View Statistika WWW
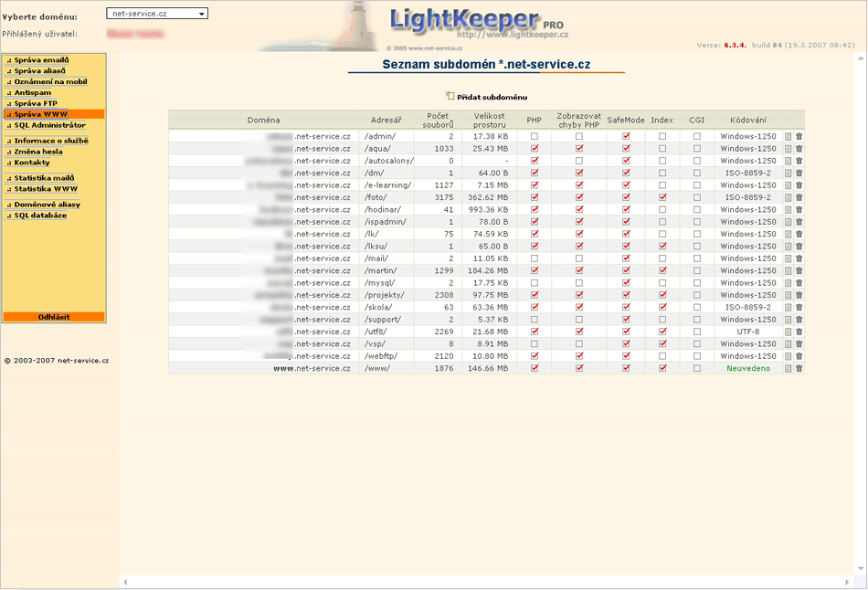Screen dimensions: 868x590 [x=46, y=189]
